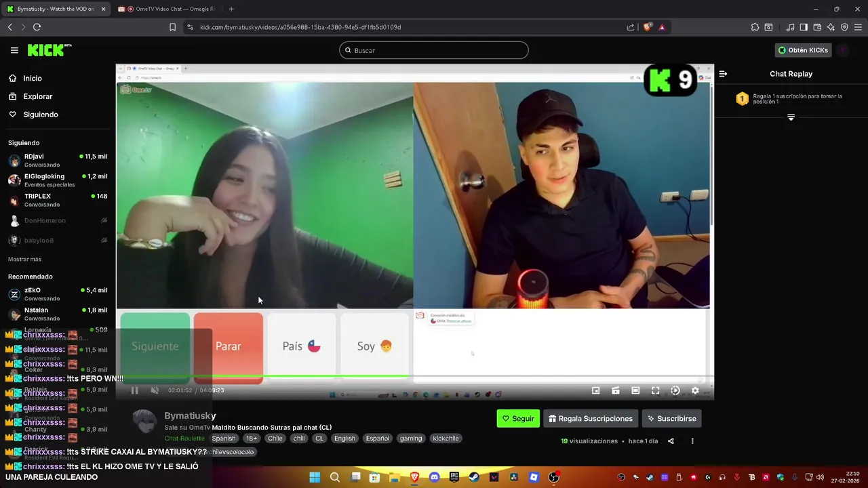Select the 18+ tag
Image resolution: width=868 pixels, height=488 pixels.
pyautogui.click(x=252, y=439)
